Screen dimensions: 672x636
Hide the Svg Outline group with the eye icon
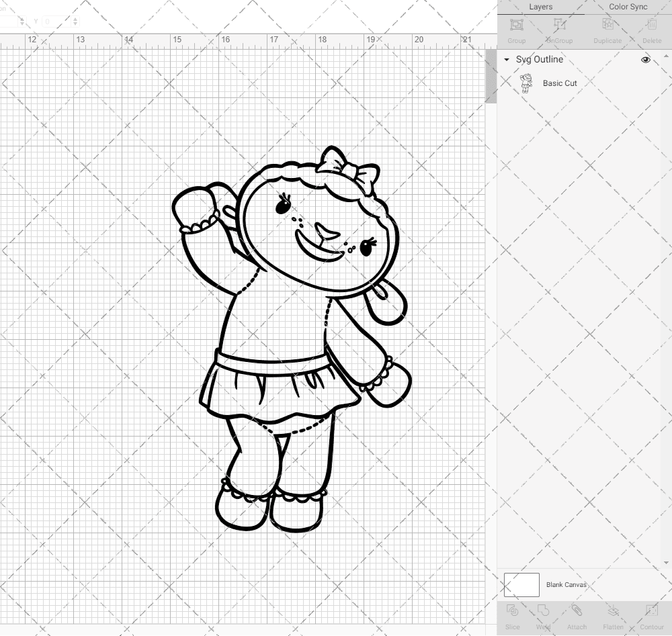click(646, 60)
